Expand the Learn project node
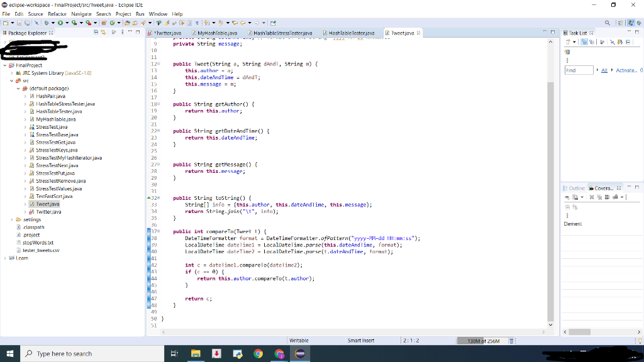This screenshot has width=644, height=362. tap(5, 258)
